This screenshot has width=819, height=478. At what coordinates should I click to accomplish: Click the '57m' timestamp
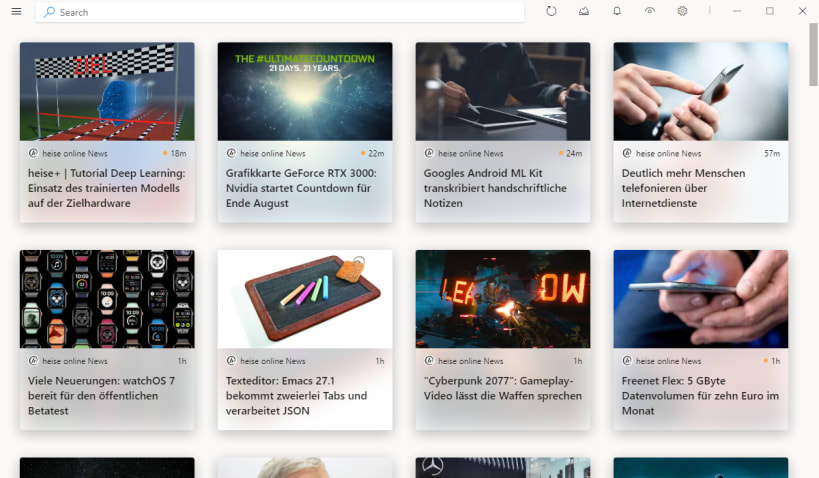click(772, 154)
